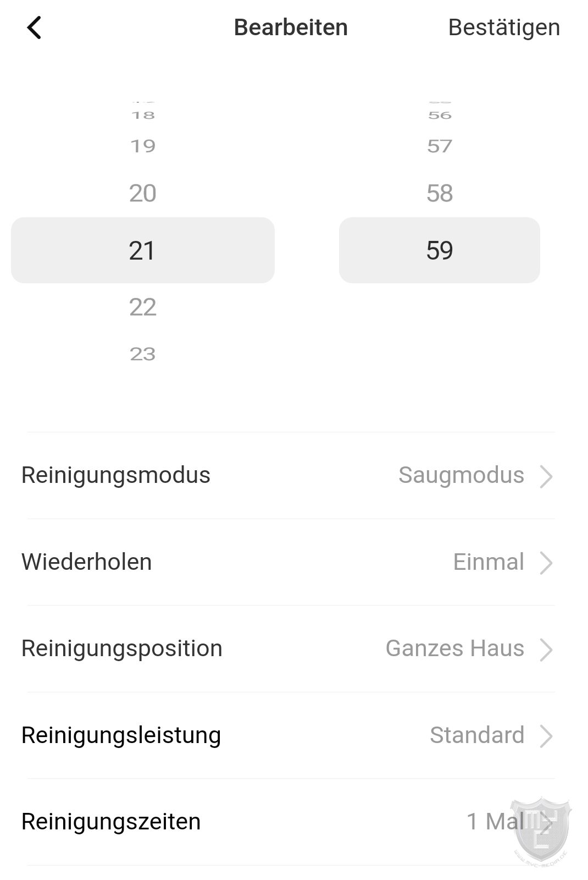Select minute 57 in the minute wheel
588x880 pixels.
point(440,146)
